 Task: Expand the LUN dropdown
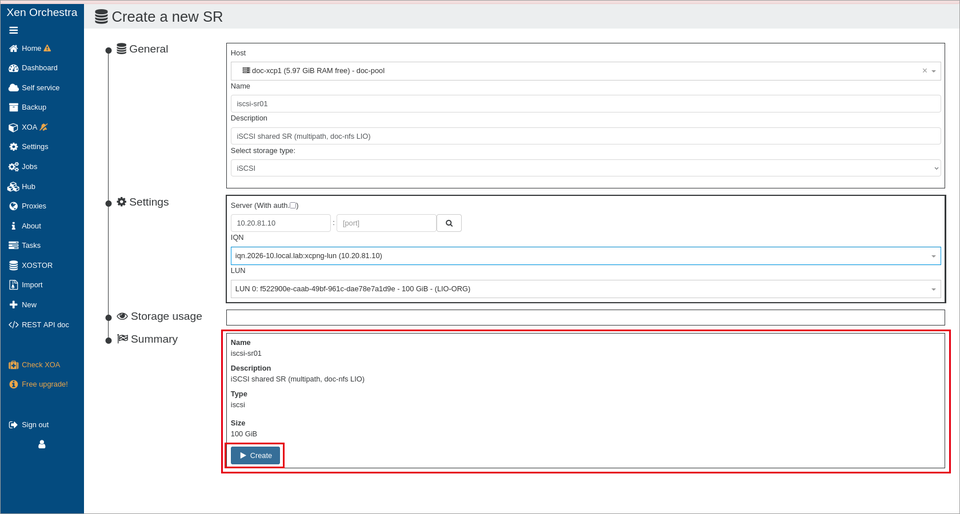tap(934, 289)
